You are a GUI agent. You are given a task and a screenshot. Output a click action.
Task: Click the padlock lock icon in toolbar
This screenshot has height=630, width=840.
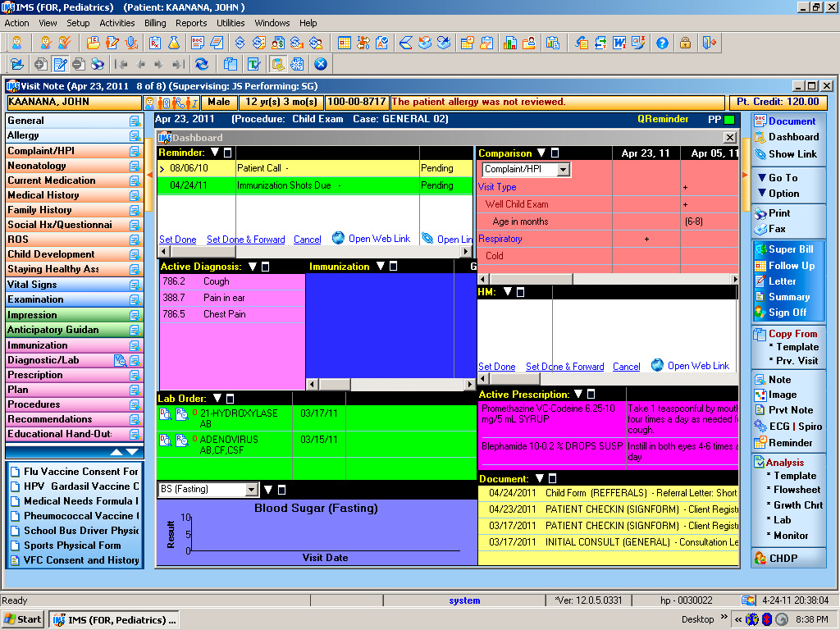coord(685,43)
